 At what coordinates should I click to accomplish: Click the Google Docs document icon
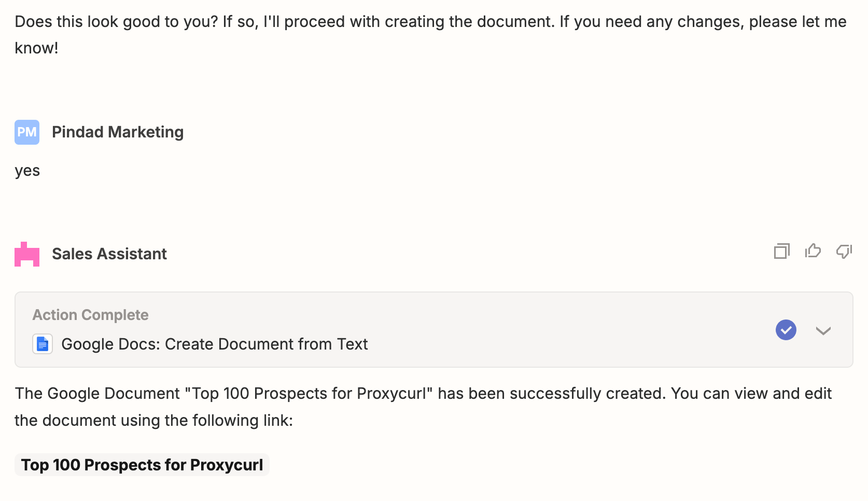tap(43, 344)
